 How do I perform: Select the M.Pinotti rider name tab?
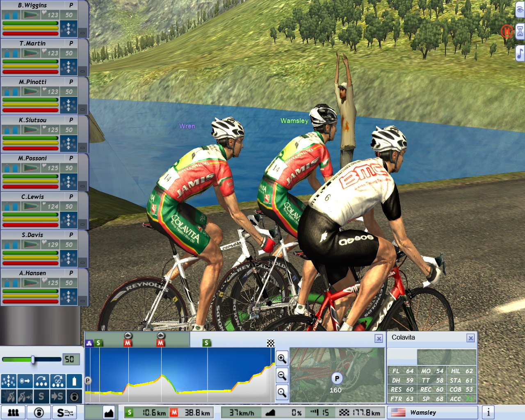[x=33, y=82]
